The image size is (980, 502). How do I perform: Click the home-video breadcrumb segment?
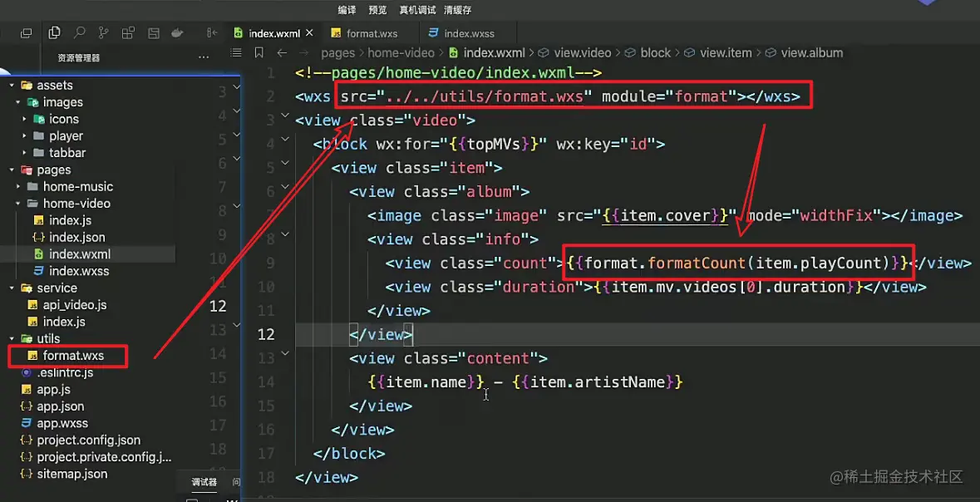(401, 53)
